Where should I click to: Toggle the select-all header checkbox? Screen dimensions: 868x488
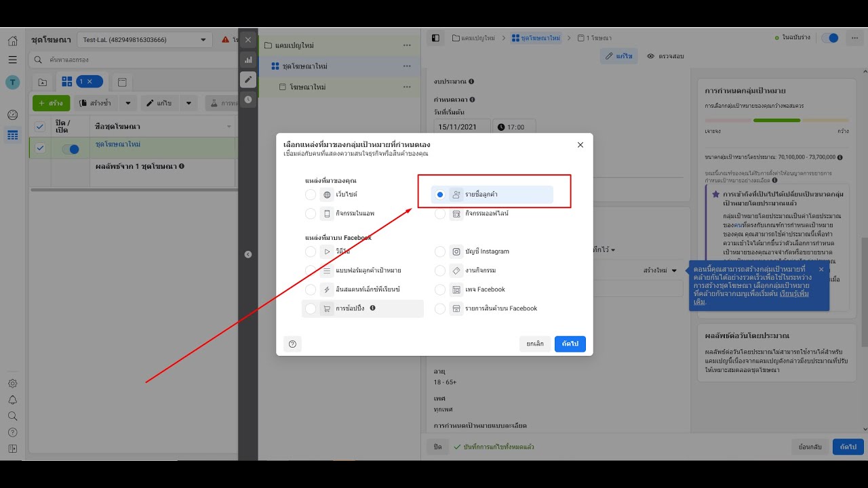40,127
